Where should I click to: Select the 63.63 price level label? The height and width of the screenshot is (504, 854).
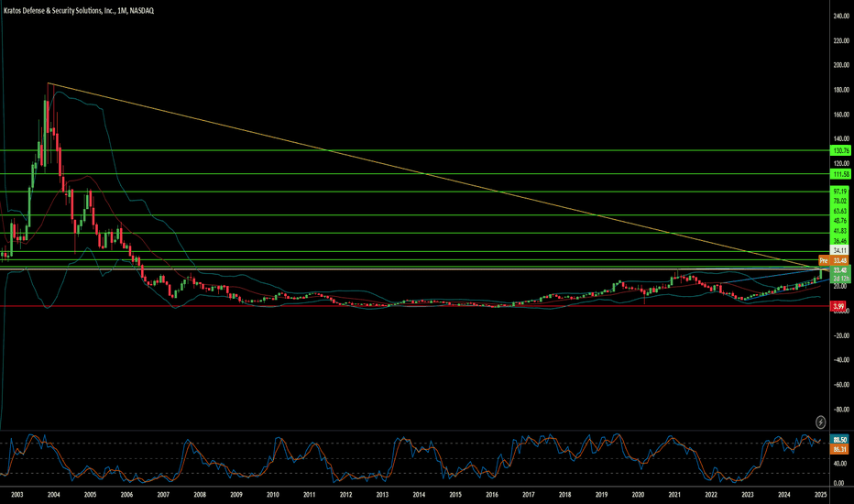pos(841,211)
